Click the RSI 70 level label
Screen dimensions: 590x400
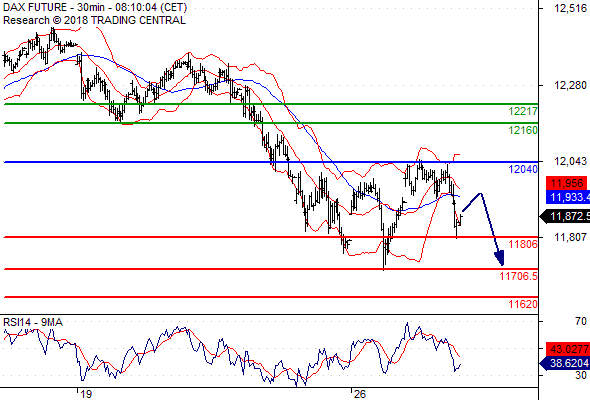(x=581, y=321)
